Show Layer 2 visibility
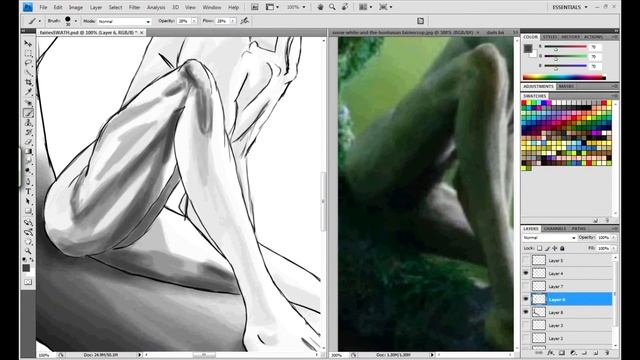This screenshot has height=360, width=640. coord(526,338)
